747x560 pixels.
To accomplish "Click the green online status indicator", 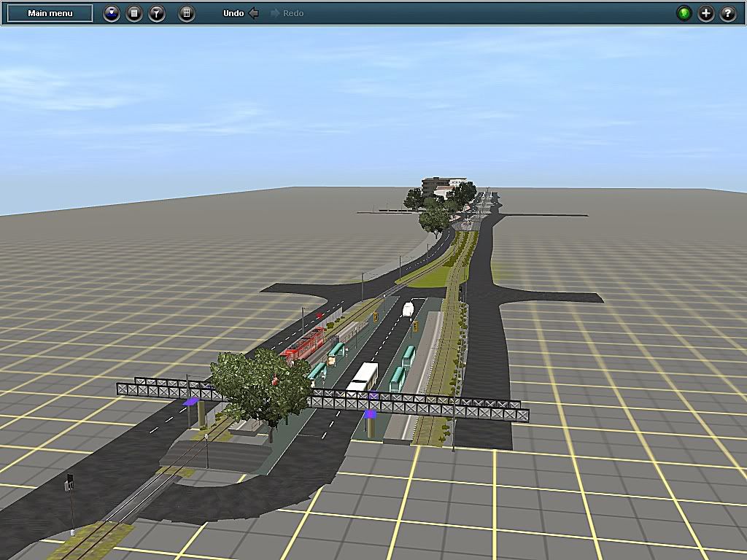I will 684,13.
